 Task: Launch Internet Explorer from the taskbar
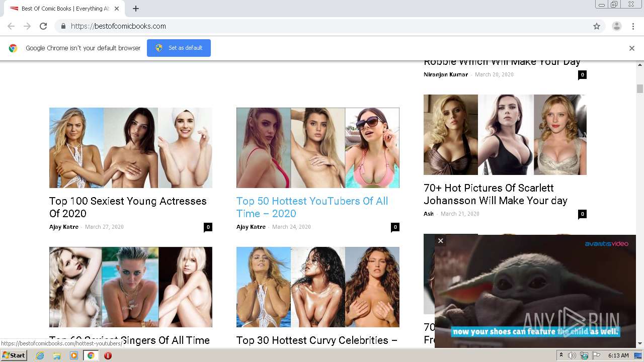40,355
